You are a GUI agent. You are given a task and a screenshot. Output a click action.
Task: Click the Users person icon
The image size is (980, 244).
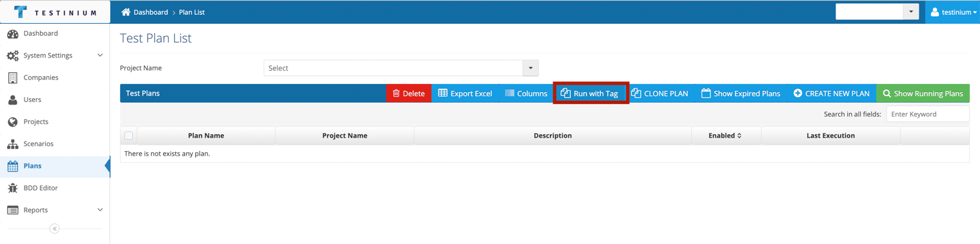pos(13,99)
